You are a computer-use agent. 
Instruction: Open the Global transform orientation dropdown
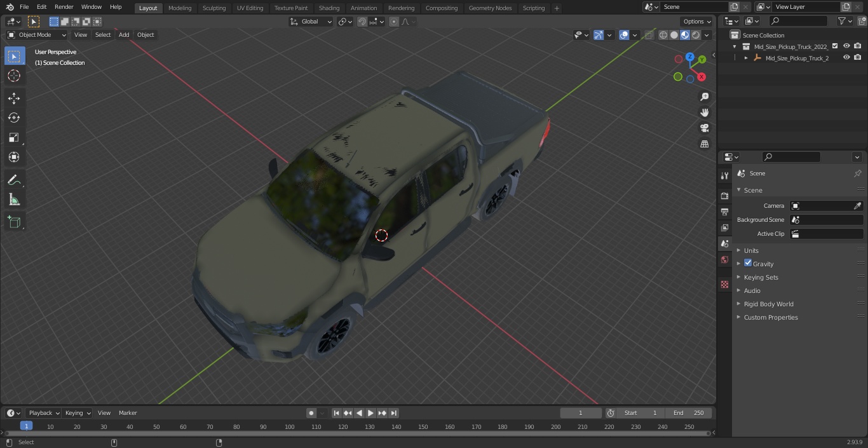point(311,22)
